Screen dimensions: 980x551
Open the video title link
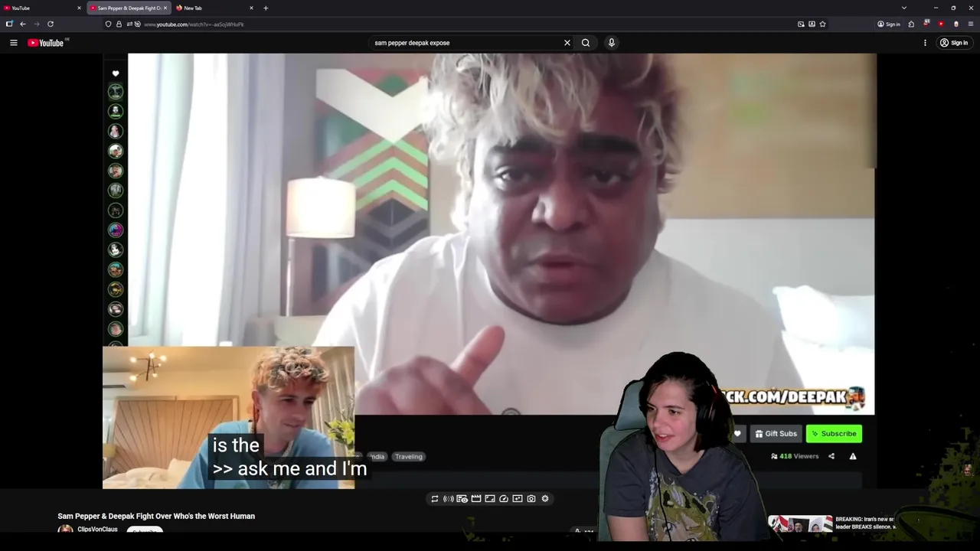156,517
